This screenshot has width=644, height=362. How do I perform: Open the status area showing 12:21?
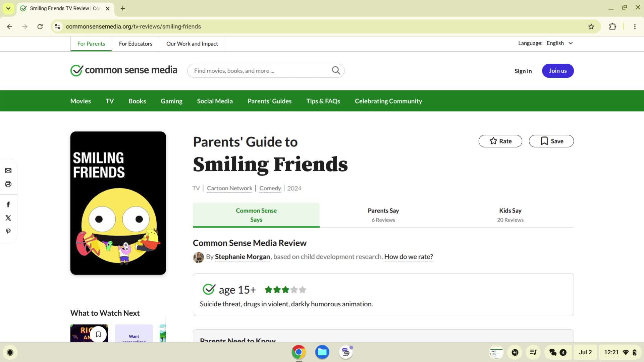620,352
